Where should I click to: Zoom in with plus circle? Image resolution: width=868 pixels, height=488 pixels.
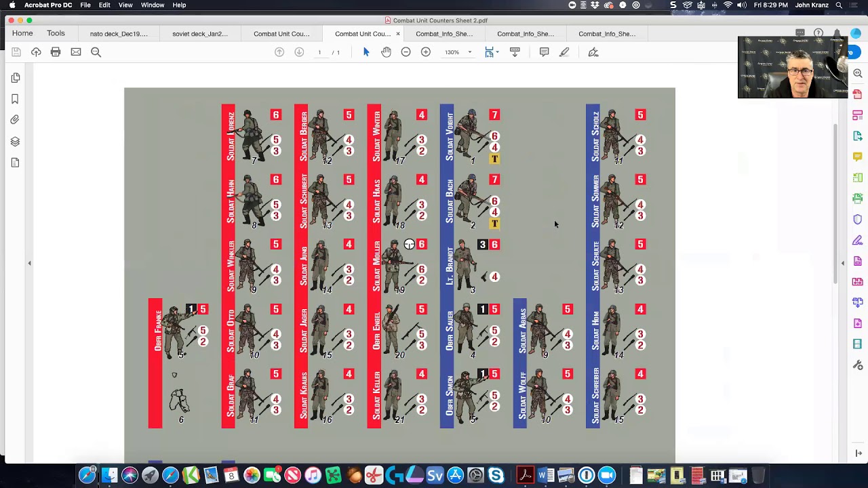coord(426,52)
